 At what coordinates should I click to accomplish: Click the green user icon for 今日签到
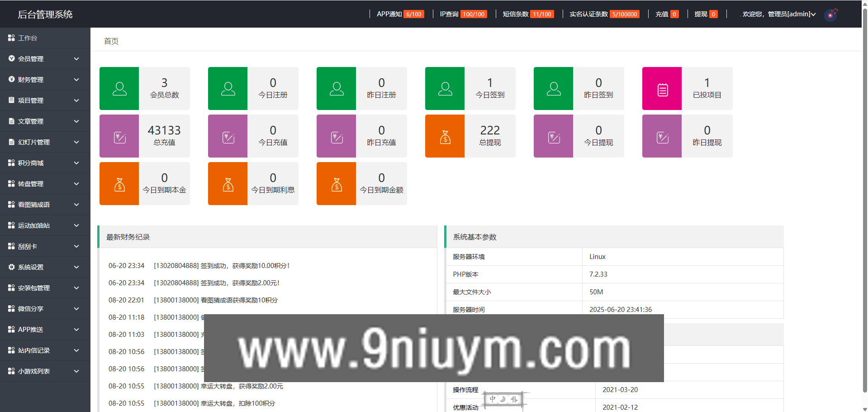point(445,89)
